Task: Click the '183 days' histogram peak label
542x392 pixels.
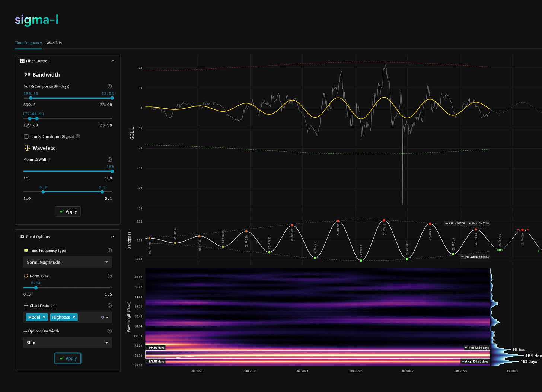Action: (529, 361)
